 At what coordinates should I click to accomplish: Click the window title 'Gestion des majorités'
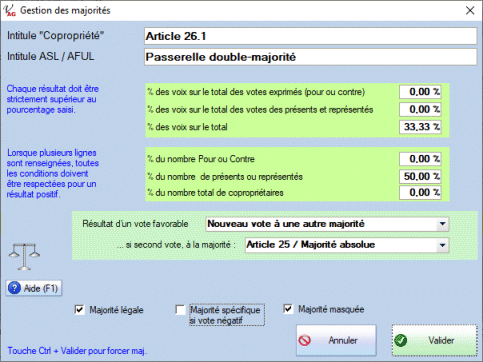(x=65, y=11)
